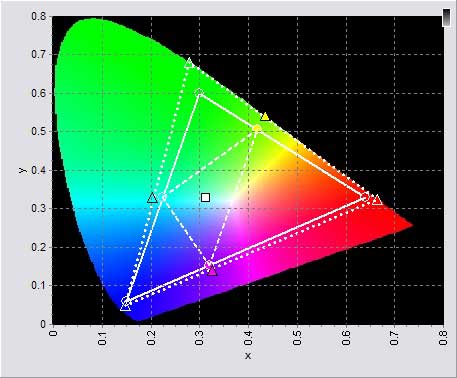Click the 0.5 tick on y axis
The height and width of the screenshot is (378, 457).
coord(39,131)
